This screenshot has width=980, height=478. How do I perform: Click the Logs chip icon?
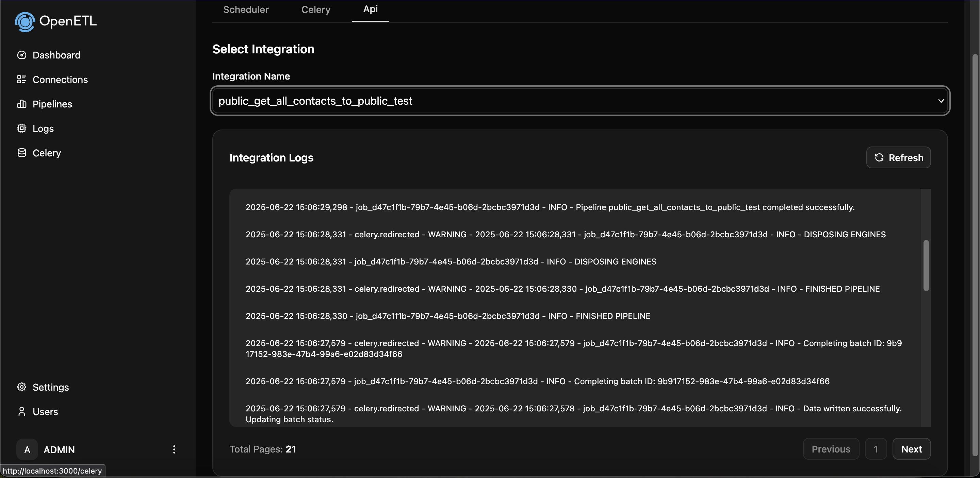(22, 129)
